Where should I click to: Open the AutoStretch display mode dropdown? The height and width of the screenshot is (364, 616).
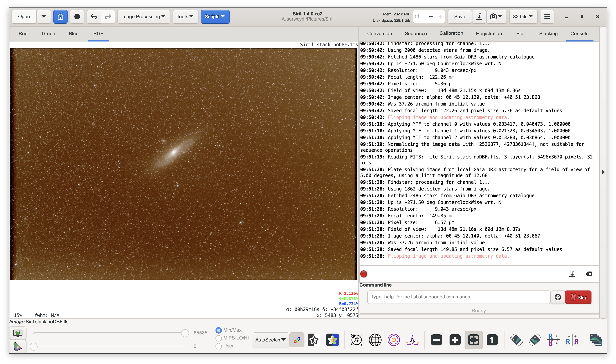click(270, 340)
